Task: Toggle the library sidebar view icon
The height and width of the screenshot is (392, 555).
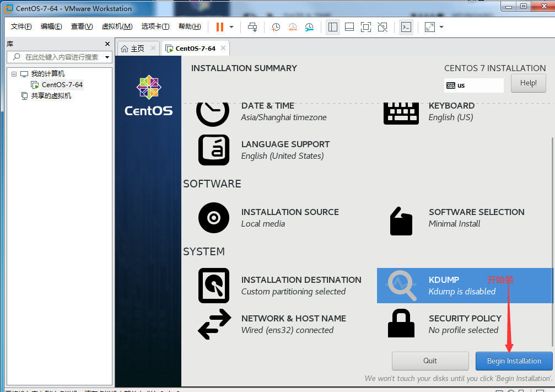Action: pos(333,27)
